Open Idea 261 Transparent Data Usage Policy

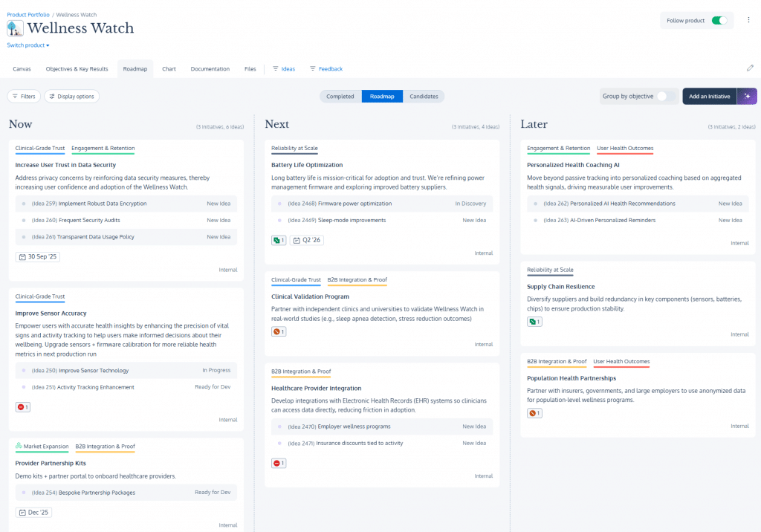click(126, 237)
